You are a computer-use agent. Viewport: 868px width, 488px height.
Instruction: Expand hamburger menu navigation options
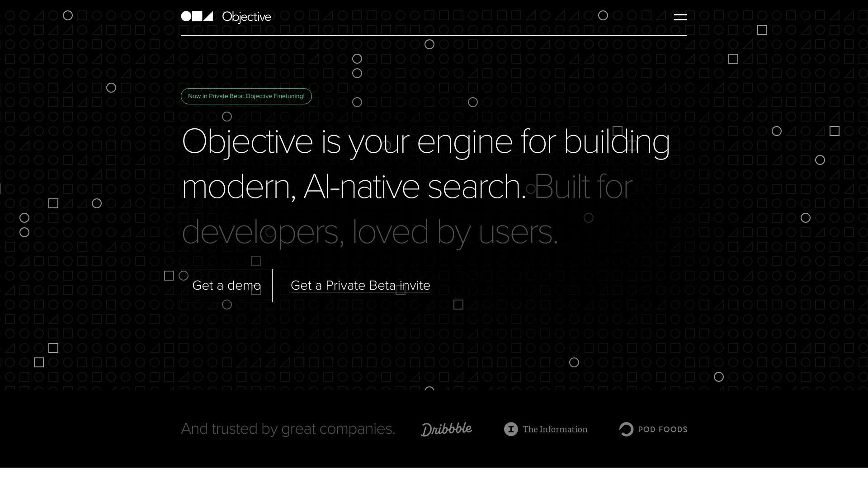click(x=680, y=17)
